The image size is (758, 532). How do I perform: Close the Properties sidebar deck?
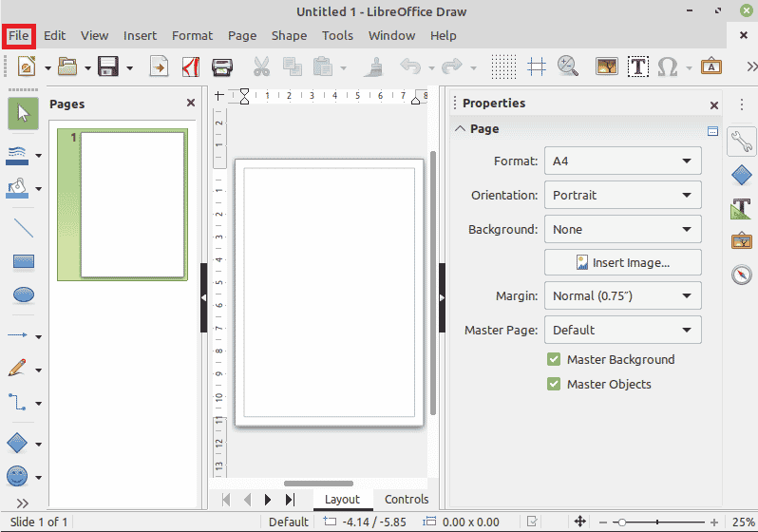714,105
